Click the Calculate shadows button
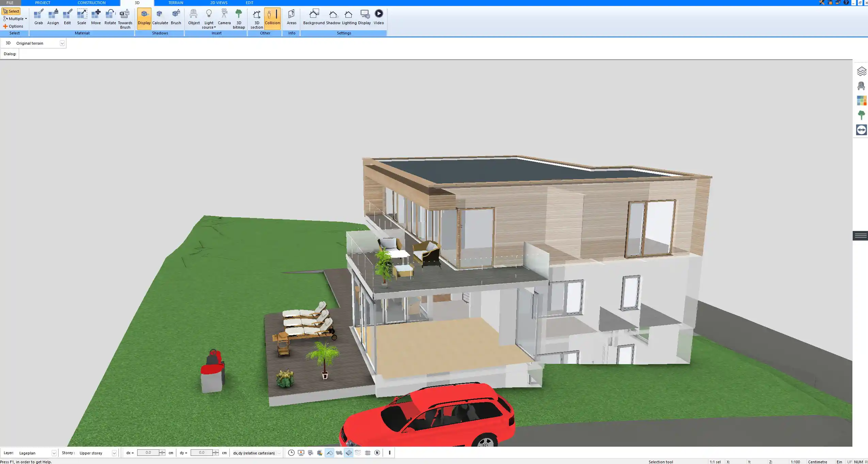Screen dimensions: 868x464 (x=160, y=16)
